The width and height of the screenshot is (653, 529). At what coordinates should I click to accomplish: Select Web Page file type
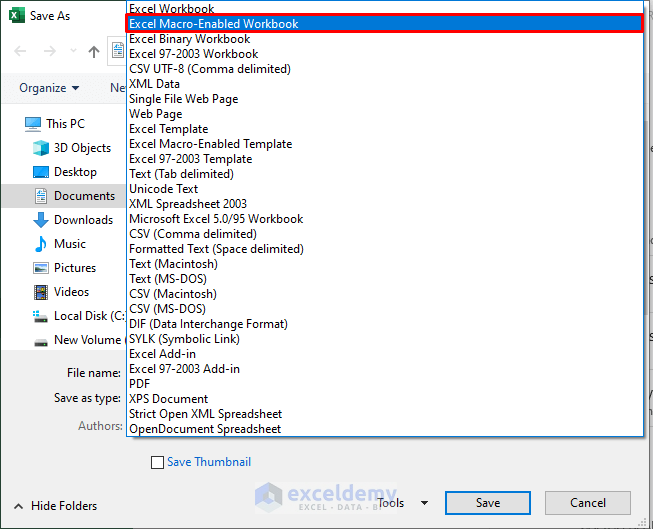coord(385,114)
